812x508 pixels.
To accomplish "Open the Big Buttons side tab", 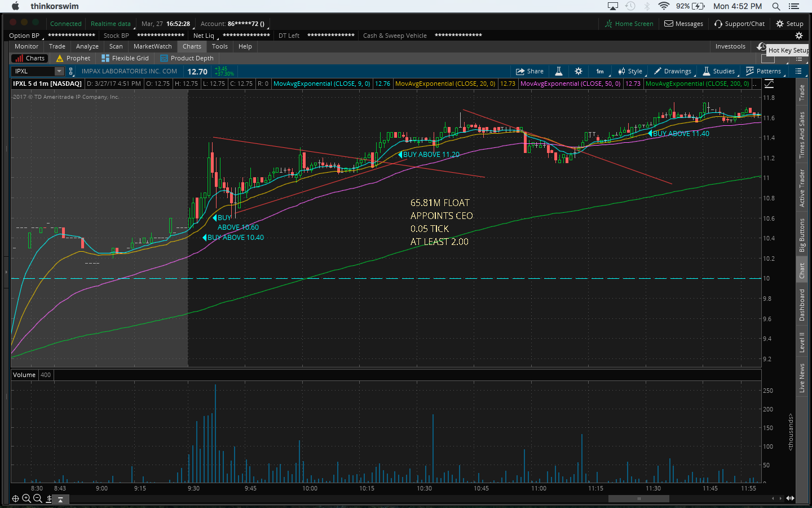I will click(802, 235).
